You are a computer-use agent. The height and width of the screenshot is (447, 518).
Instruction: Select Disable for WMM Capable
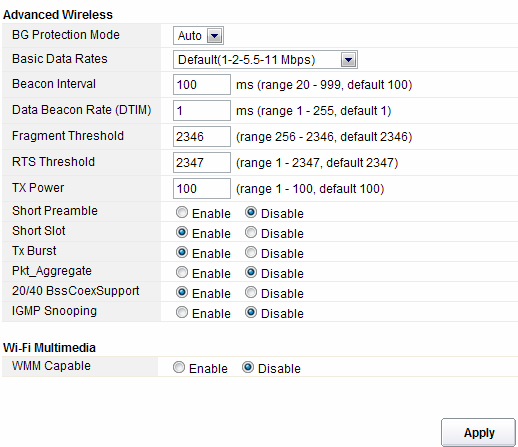point(248,367)
